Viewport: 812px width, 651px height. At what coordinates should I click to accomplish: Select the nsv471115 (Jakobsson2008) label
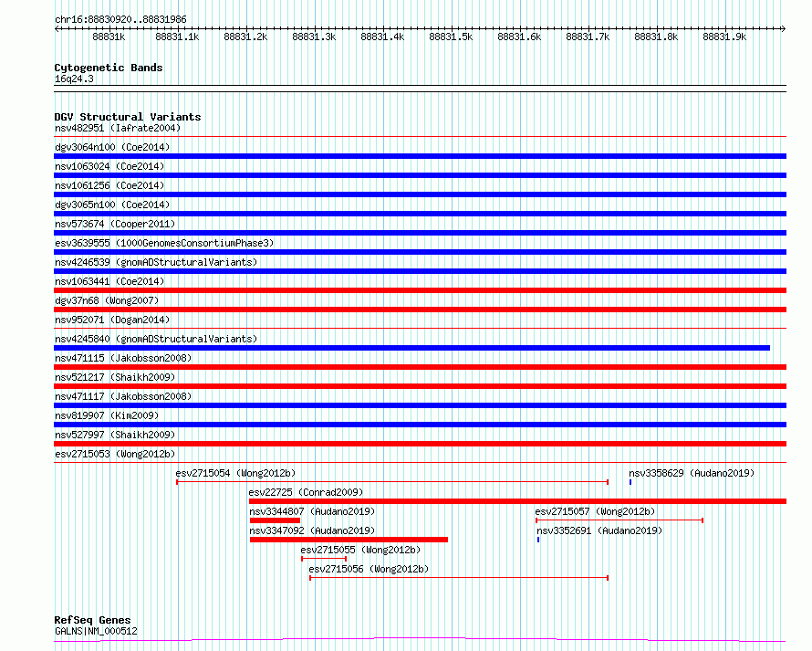click(123, 358)
